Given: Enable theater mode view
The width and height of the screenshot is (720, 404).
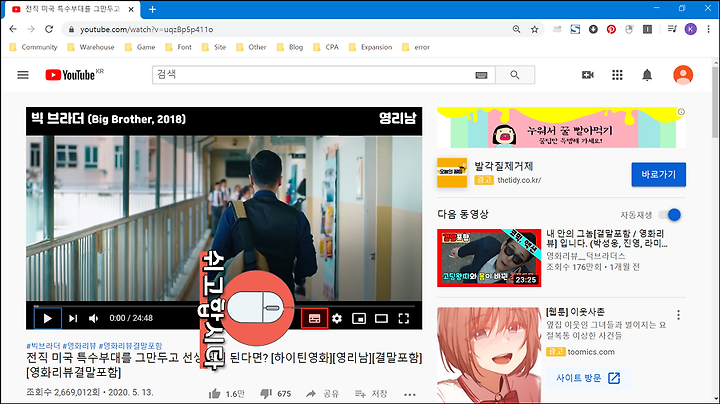Looking at the screenshot, I should point(381,318).
